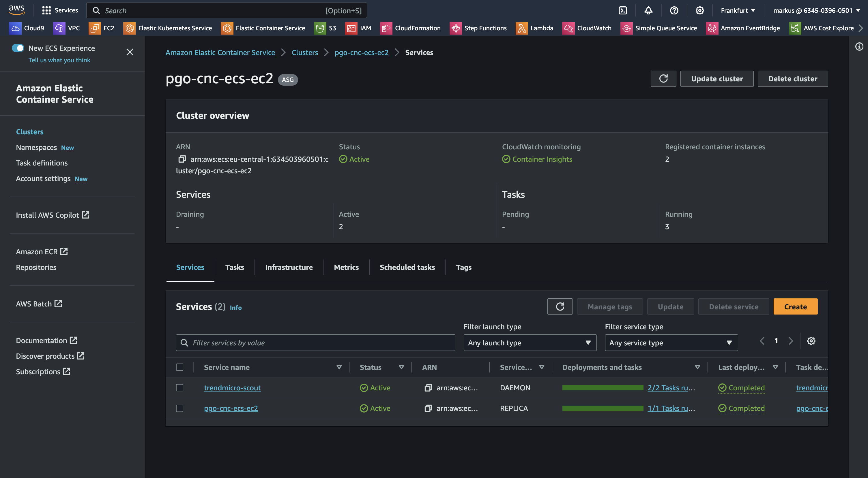
Task: Switch to the Scheduled tasks tab
Action: pyautogui.click(x=407, y=267)
